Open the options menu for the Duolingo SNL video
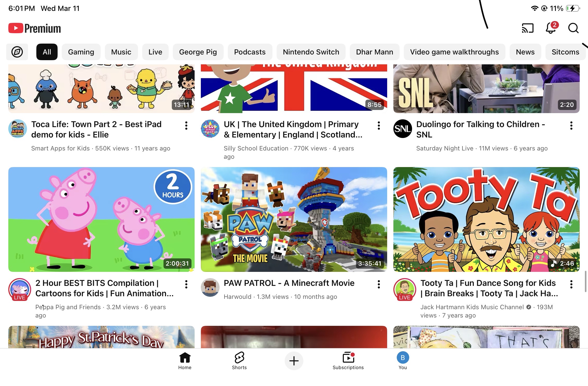This screenshot has height=386, width=588. tap(571, 126)
